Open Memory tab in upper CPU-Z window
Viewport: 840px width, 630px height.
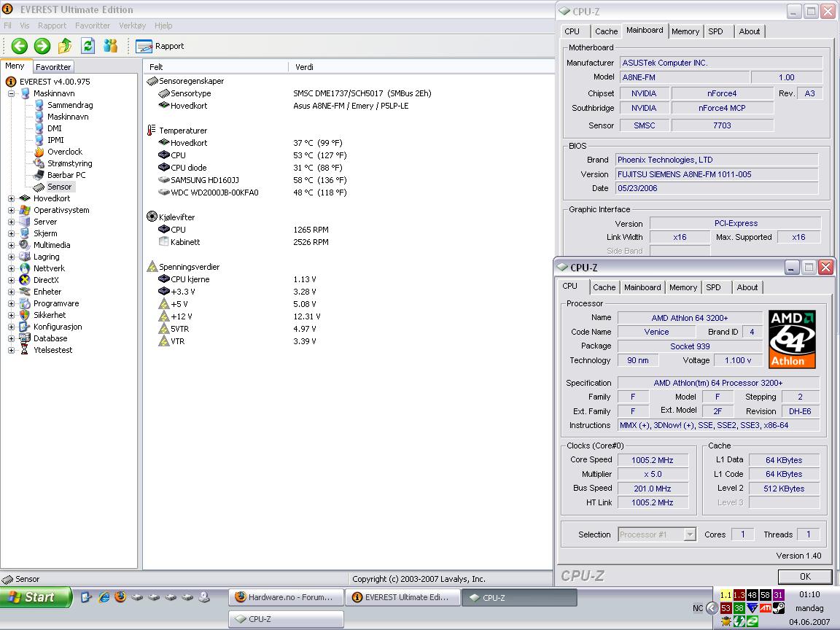click(685, 31)
